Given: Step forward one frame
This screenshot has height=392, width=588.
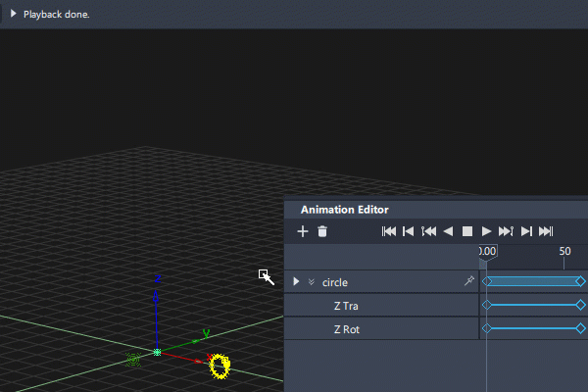Looking at the screenshot, I should tap(526, 231).
